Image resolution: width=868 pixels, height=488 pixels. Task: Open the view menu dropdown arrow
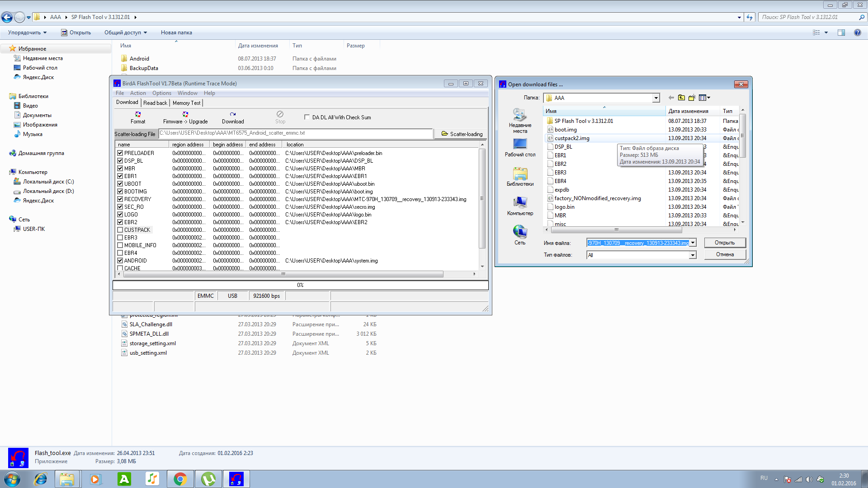[708, 98]
